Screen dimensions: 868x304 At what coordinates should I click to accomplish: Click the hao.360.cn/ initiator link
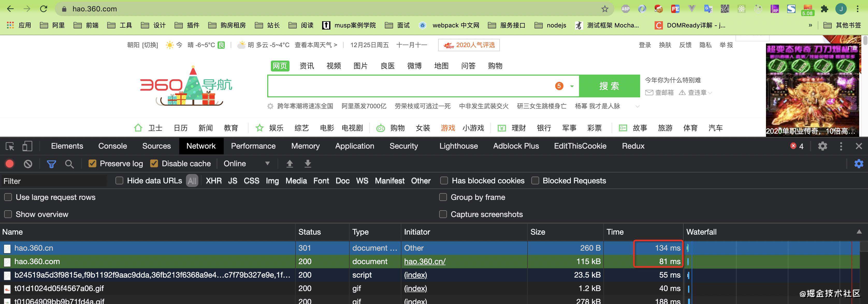[425, 262]
